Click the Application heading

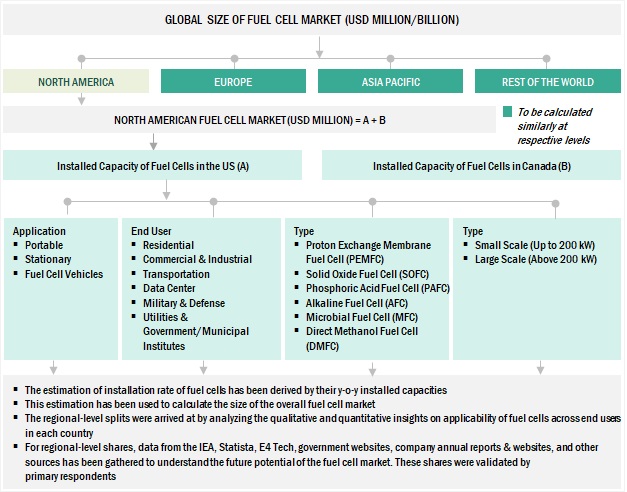click(38, 231)
